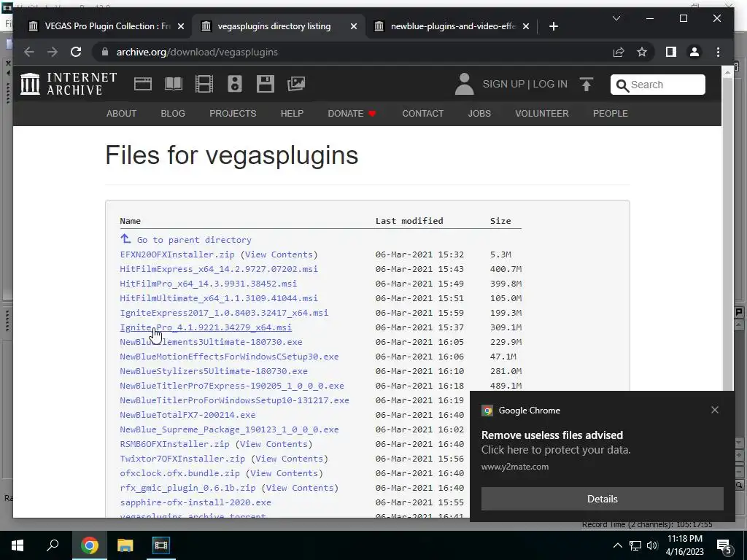Download HitFilmPro_x64 msi file
This screenshot has width=747, height=560.
coord(208,284)
